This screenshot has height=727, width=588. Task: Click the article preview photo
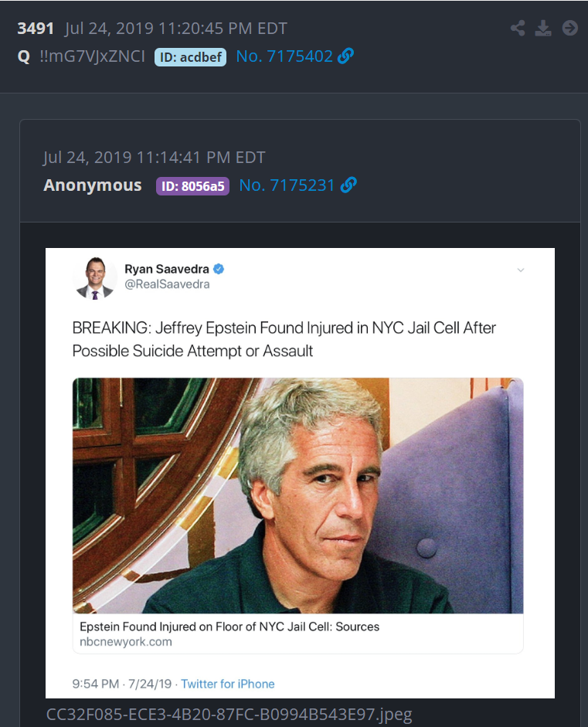click(297, 496)
